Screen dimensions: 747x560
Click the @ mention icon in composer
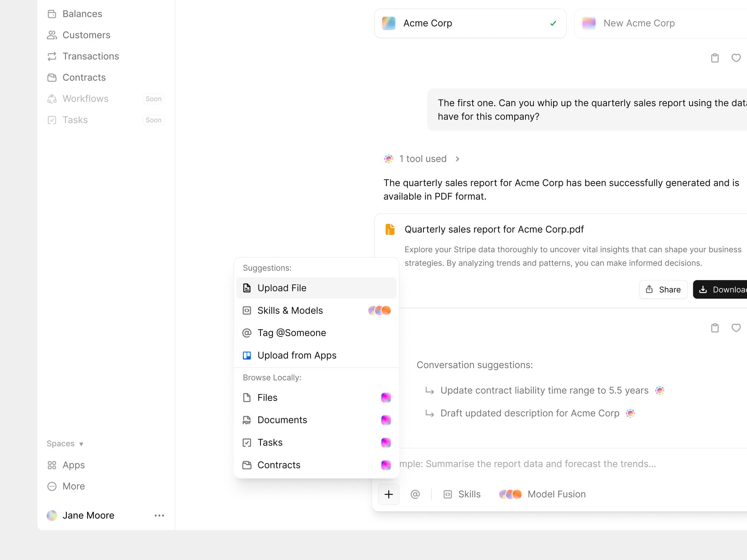(x=415, y=494)
